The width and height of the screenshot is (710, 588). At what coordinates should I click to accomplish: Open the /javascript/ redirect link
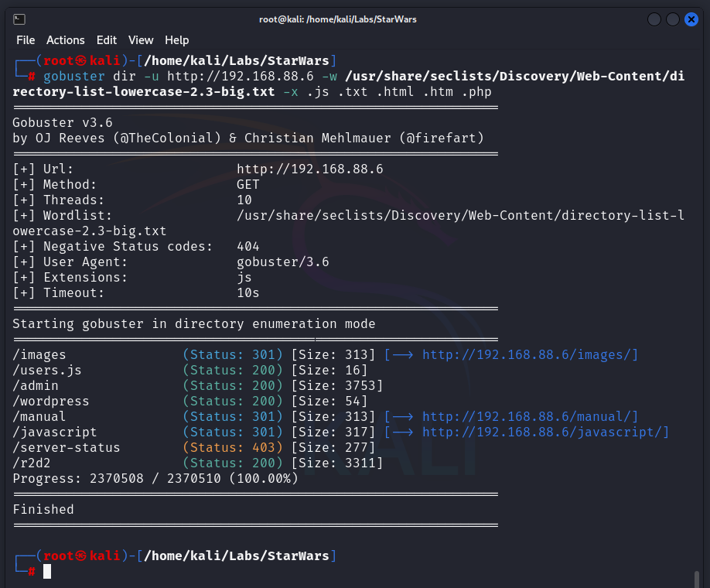(x=545, y=432)
